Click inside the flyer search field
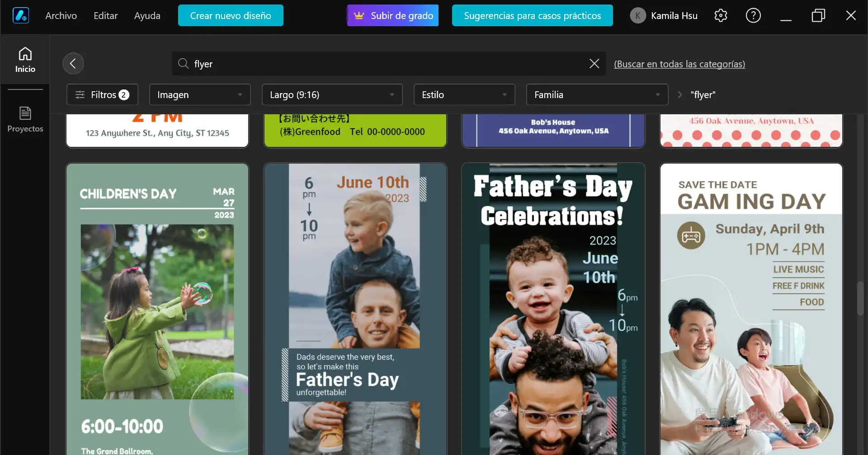868x455 pixels. click(x=389, y=64)
